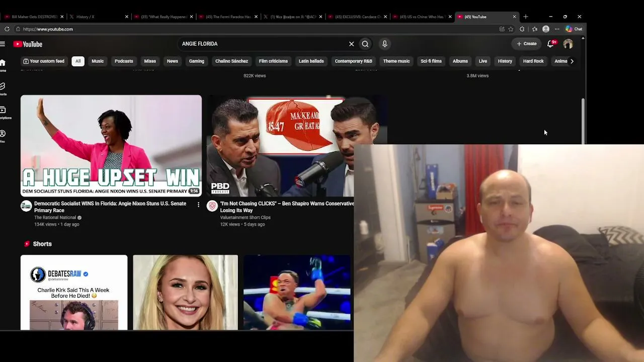The image size is (644, 362).
Task: Click the page vertical scrollbar thumb
Action: tap(583, 121)
